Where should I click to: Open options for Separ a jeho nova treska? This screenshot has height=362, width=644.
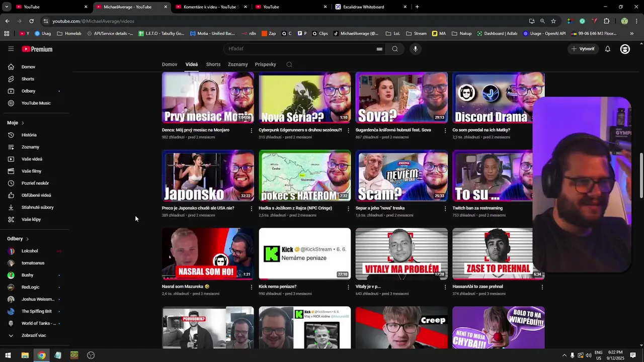445,209
